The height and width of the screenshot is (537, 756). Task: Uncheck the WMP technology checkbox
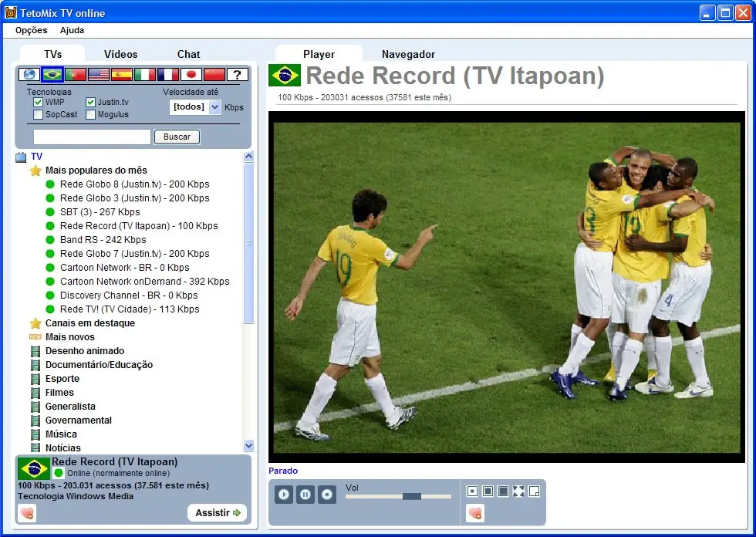pos(38,102)
